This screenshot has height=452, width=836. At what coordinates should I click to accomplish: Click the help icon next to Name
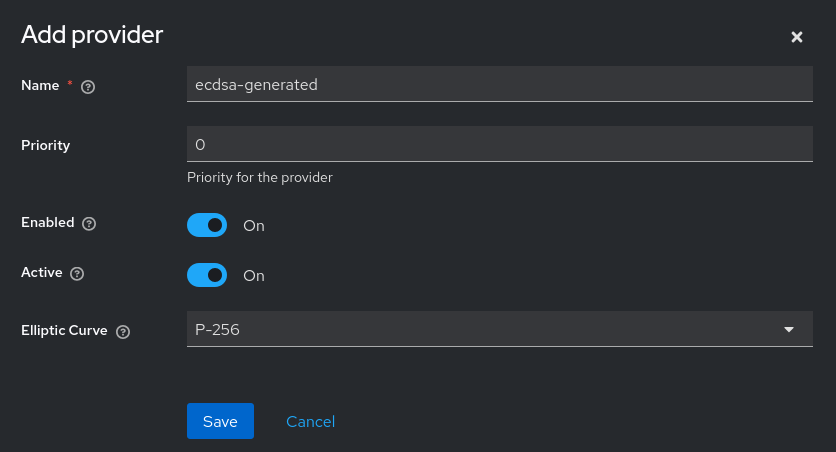pyautogui.click(x=88, y=87)
